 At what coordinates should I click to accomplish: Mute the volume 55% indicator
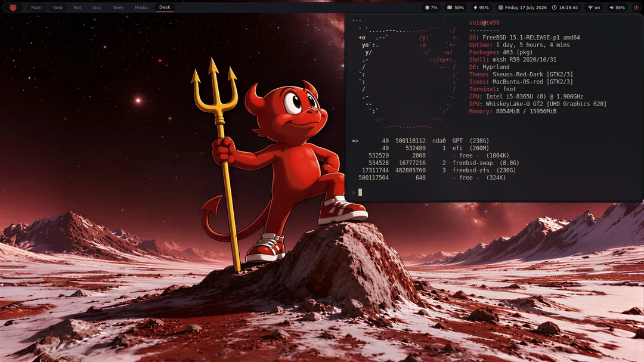click(617, 7)
